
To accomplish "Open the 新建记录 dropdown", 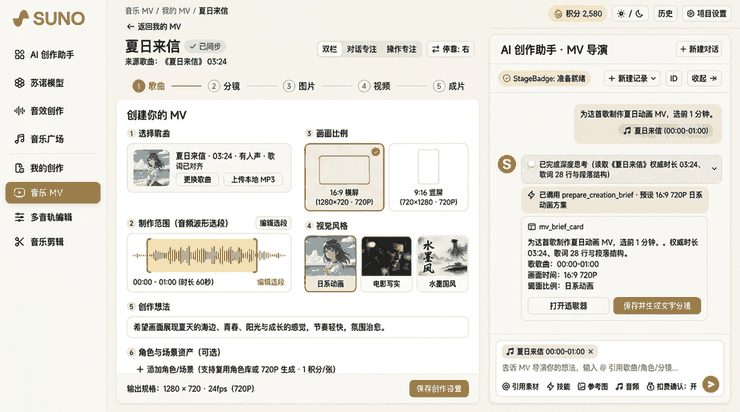I will pyautogui.click(x=632, y=78).
